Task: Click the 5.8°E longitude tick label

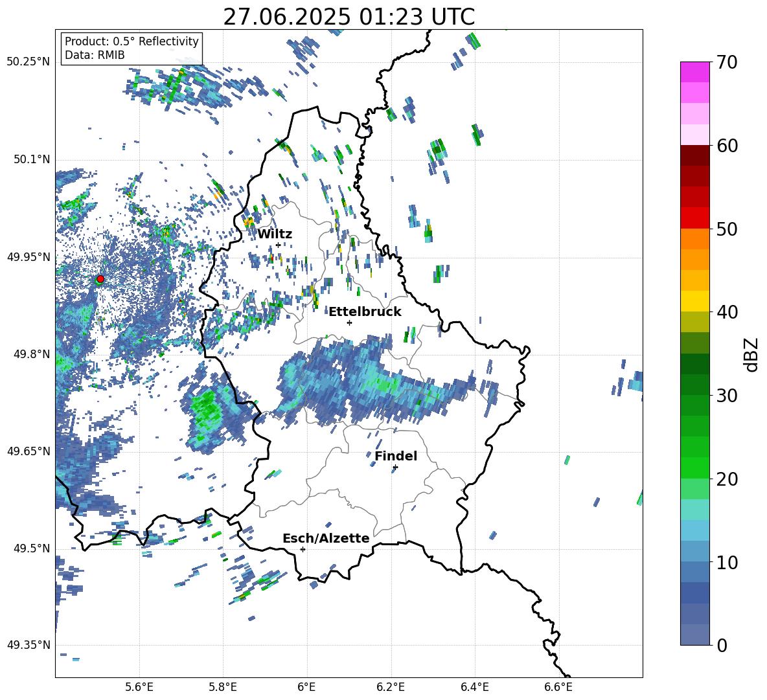Action: coord(223,687)
